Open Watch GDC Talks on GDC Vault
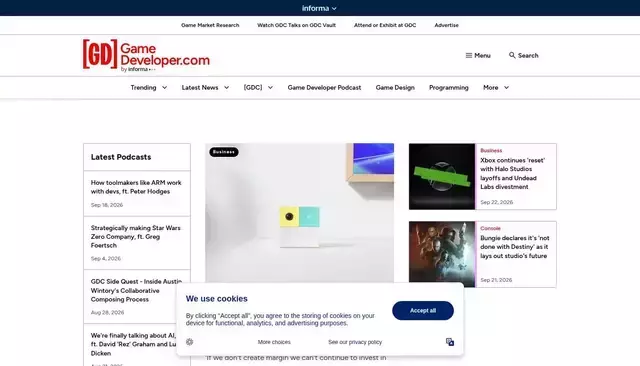This screenshot has width=640, height=366. [296, 25]
